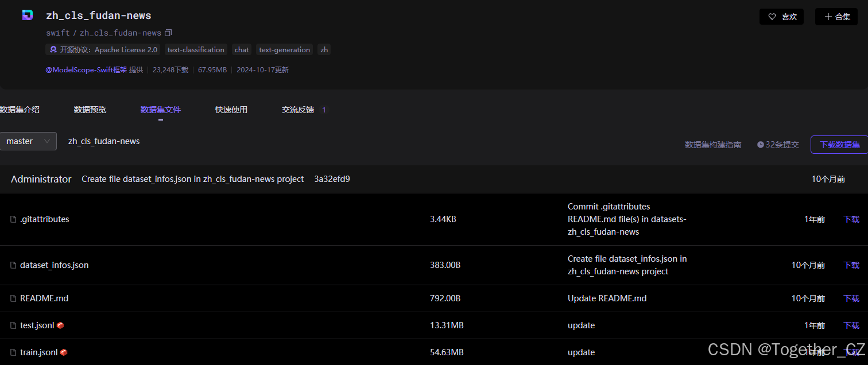Click the file icon of dataset_infos.json

[13, 265]
